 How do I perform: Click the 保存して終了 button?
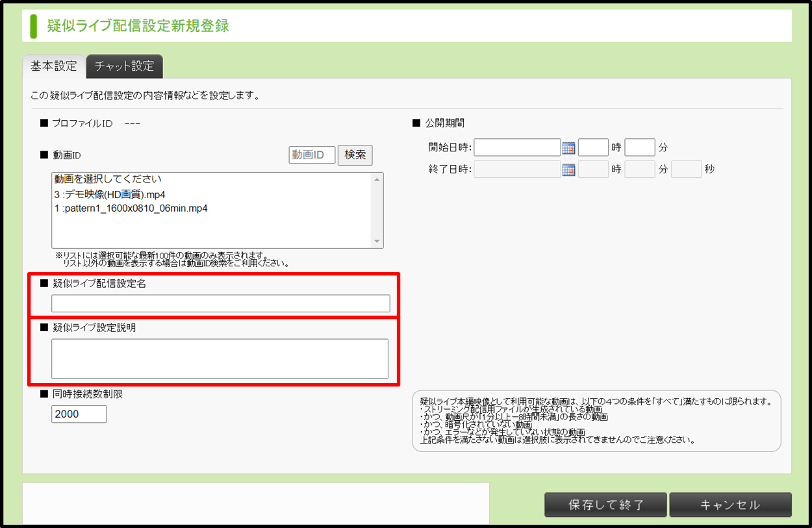(x=605, y=505)
